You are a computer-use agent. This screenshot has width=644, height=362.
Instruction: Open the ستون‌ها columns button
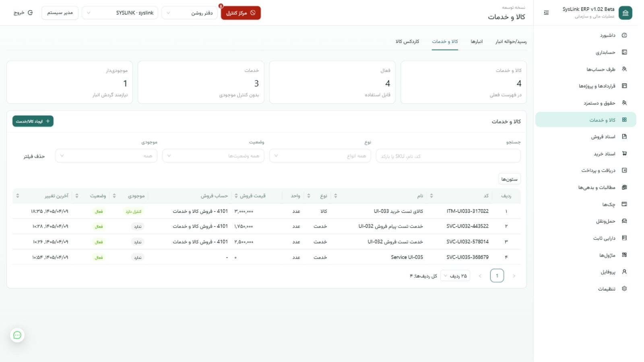509,179
